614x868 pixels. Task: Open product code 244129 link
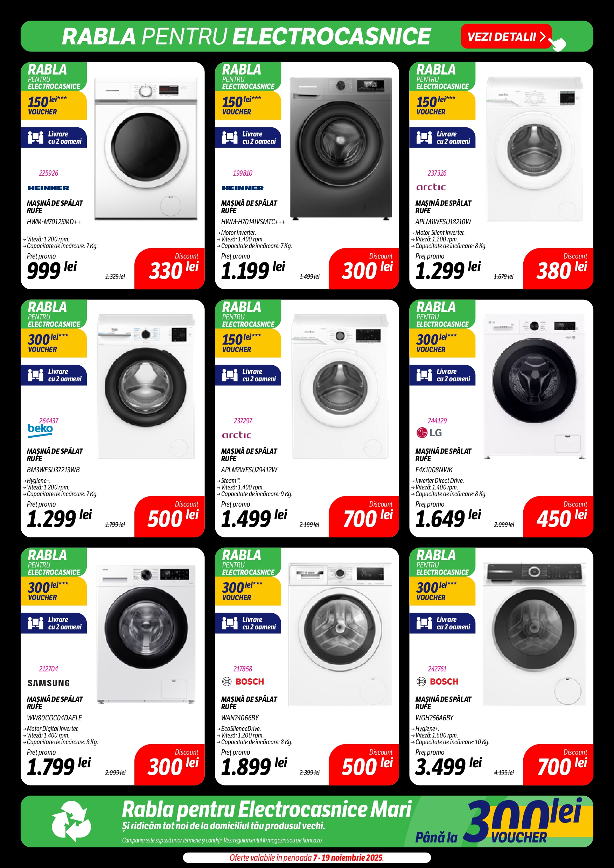437,421
